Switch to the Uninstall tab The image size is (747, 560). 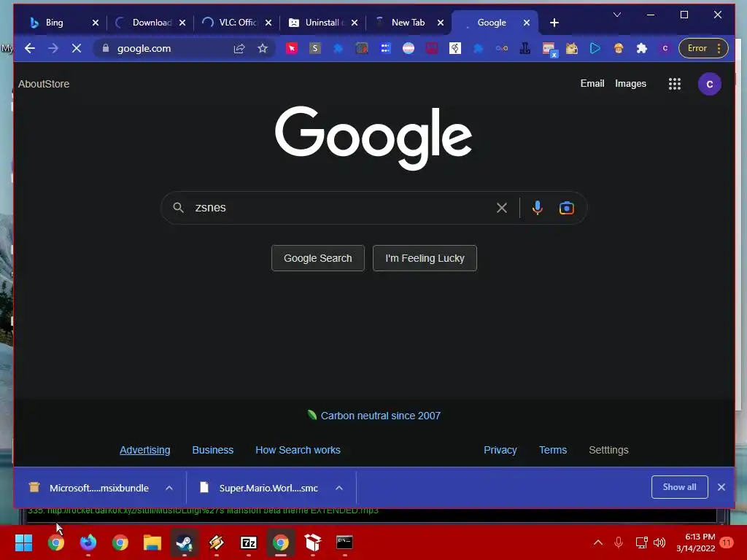pyautogui.click(x=323, y=23)
